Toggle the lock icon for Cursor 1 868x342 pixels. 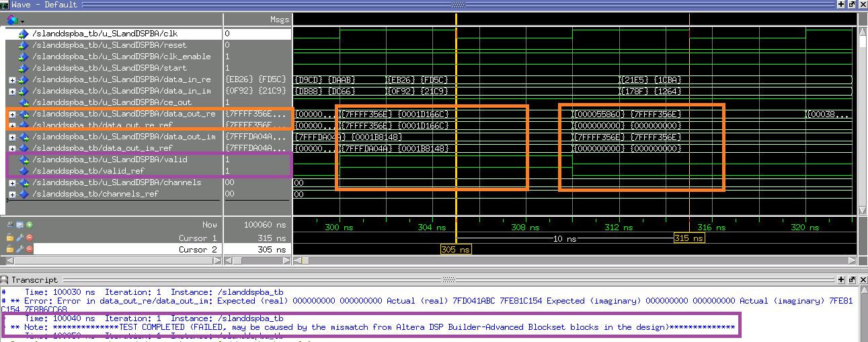9,238
